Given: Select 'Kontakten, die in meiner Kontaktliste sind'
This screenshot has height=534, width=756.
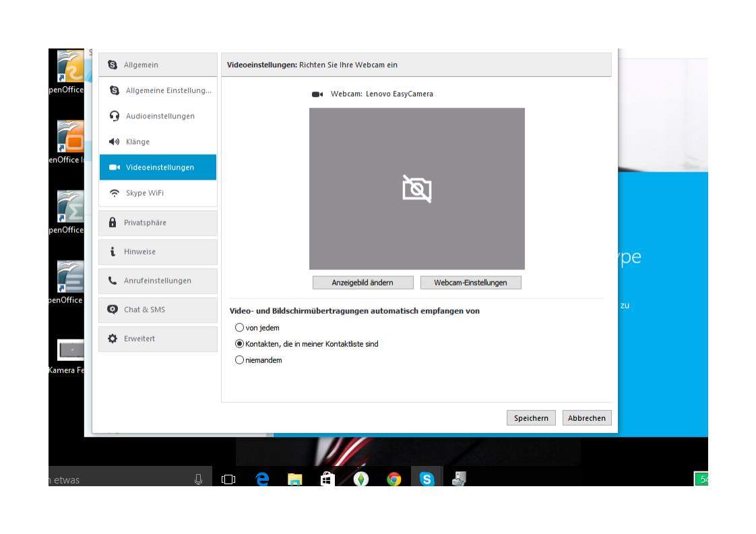Looking at the screenshot, I should [239, 344].
